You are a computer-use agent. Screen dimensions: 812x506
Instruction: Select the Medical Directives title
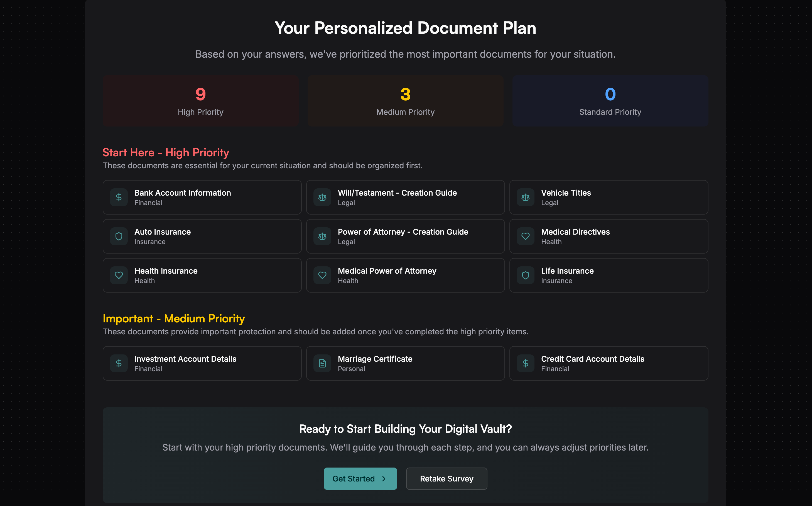pyautogui.click(x=575, y=232)
